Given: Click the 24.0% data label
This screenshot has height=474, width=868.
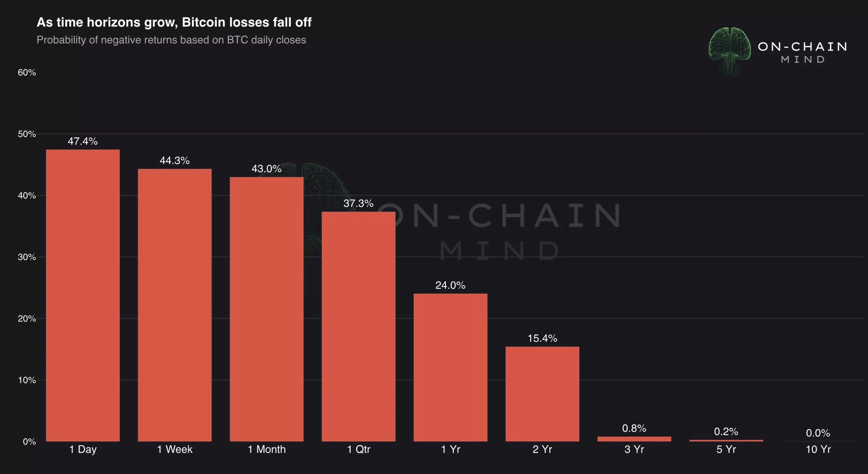Looking at the screenshot, I should [x=450, y=285].
